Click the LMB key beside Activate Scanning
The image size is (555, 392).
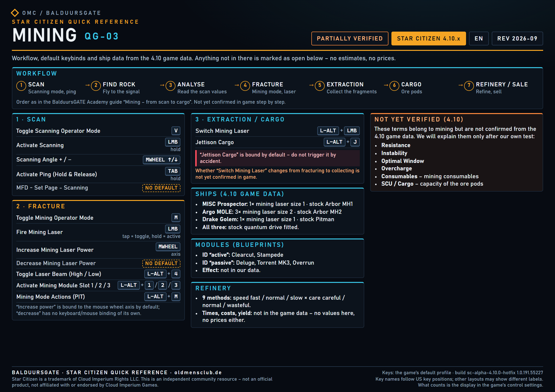pos(173,142)
